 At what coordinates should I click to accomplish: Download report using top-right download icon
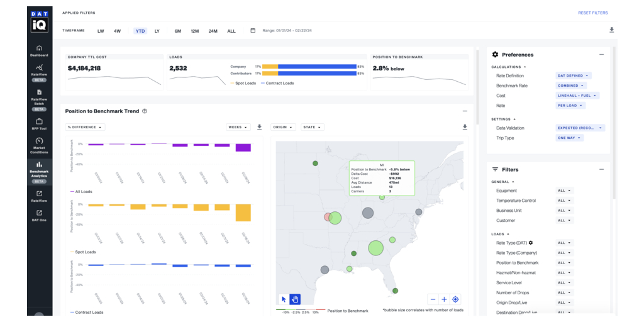point(611,30)
